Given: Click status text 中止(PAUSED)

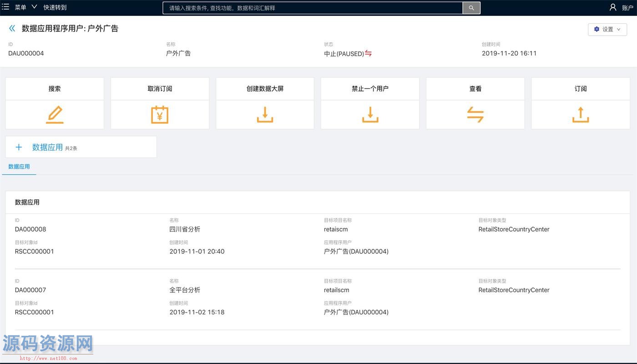Looking at the screenshot, I should pyautogui.click(x=344, y=54).
